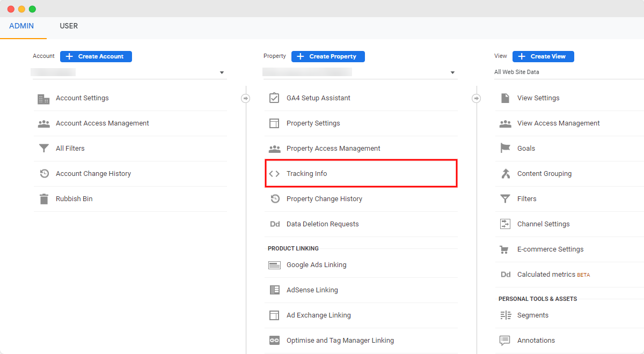Click the Create View button
Screen dimensions: 644x354
point(543,56)
